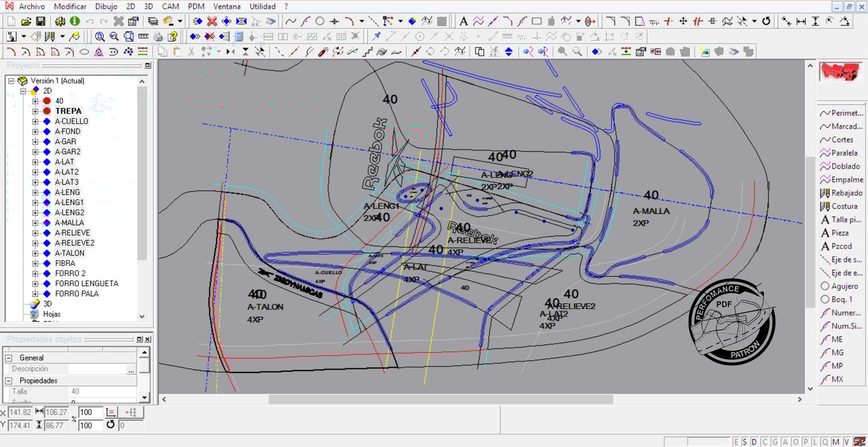Click the rotate arrow icon in the top toolbar
The height and width of the screenshot is (447, 868).
click(x=766, y=21)
